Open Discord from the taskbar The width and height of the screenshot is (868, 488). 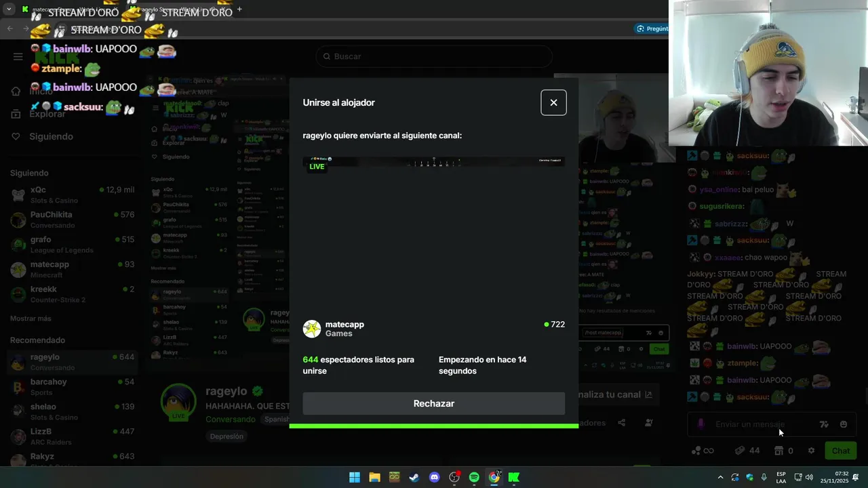(434, 477)
